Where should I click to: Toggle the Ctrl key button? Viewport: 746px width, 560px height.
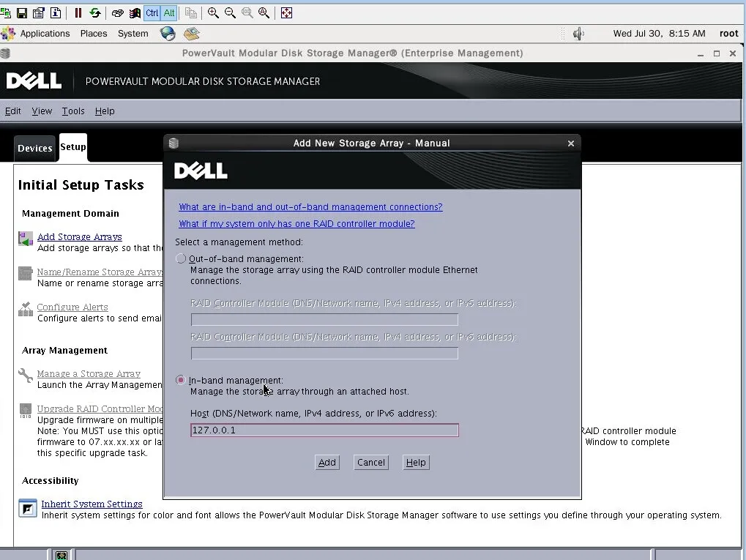point(152,13)
